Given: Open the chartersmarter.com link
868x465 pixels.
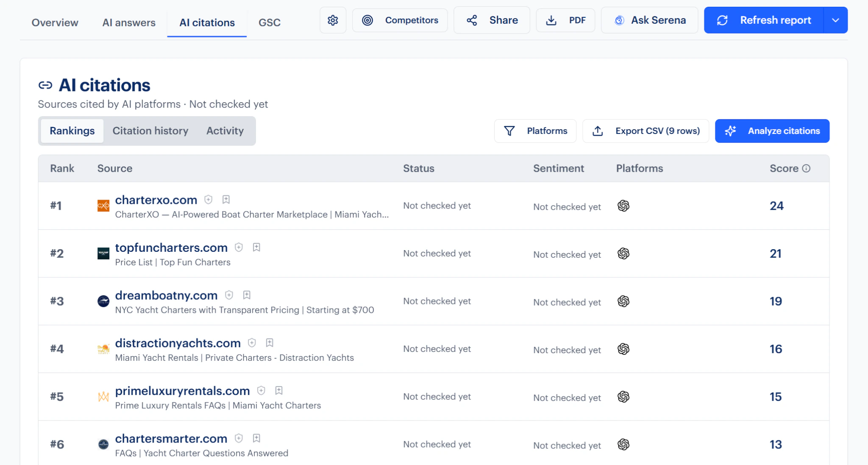Looking at the screenshot, I should (171, 438).
